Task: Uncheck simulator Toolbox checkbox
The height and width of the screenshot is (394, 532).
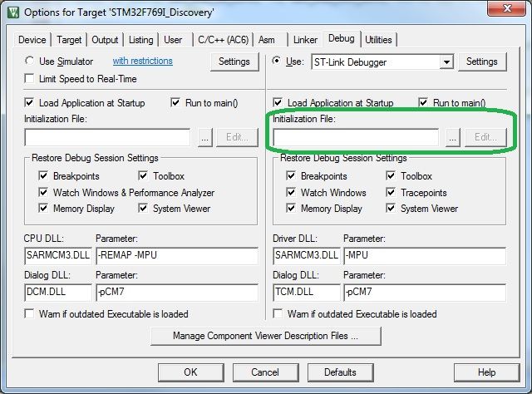Action: point(143,175)
